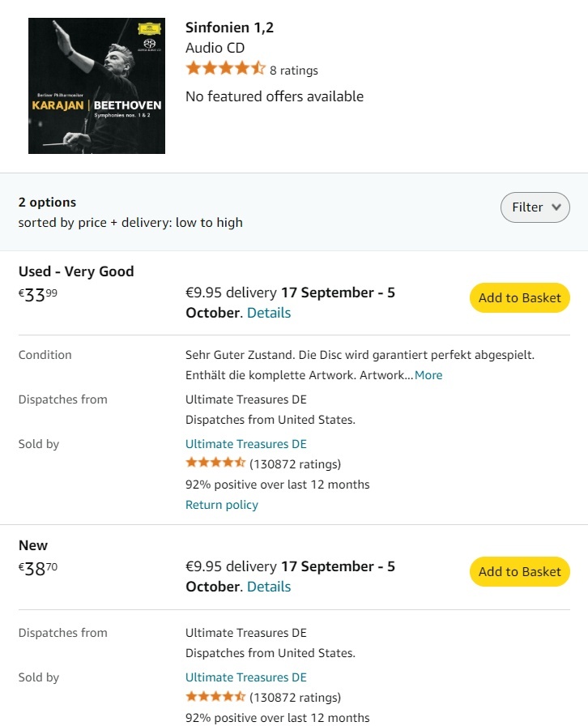Image resolution: width=588 pixels, height=726 pixels.
Task: Click the €38.70 new price
Action: pos(38,569)
